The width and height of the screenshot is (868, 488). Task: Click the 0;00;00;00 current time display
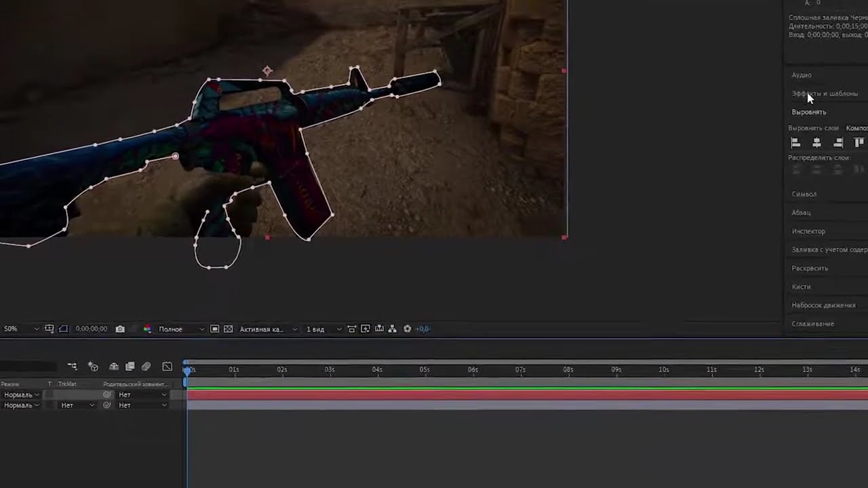pos(92,329)
